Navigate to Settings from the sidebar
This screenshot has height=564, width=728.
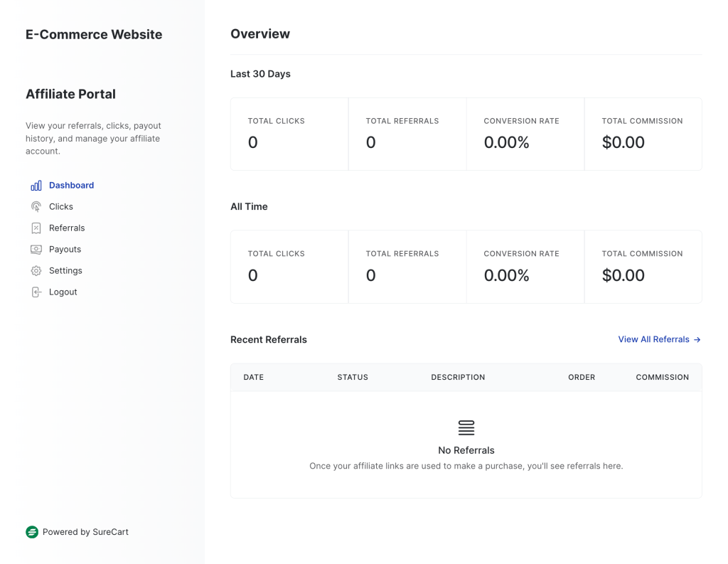click(66, 270)
